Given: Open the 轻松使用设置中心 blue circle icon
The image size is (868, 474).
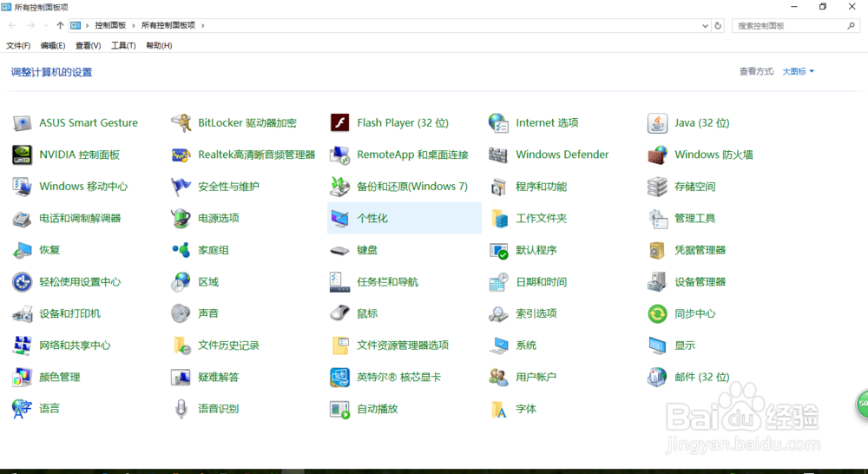Looking at the screenshot, I should (x=23, y=282).
